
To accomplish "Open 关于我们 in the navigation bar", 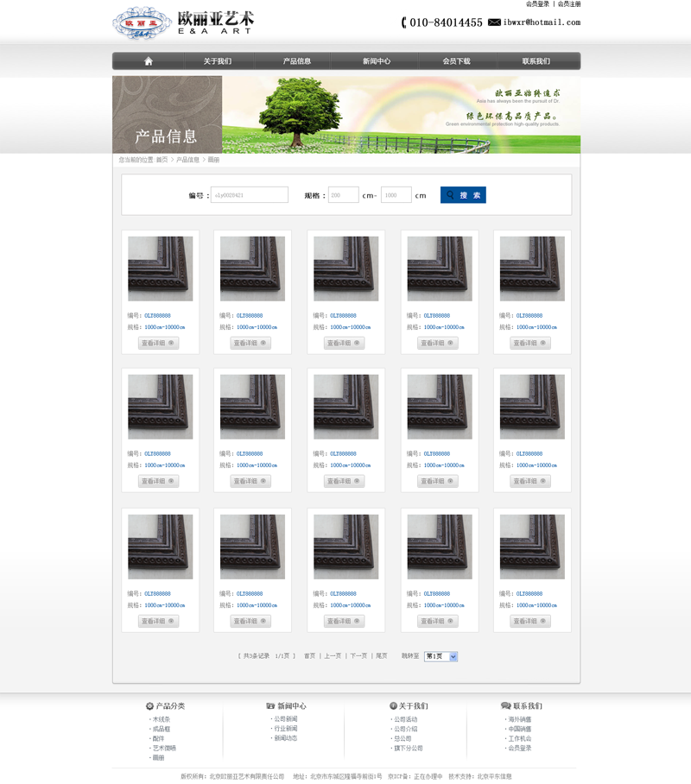I will click(x=217, y=61).
